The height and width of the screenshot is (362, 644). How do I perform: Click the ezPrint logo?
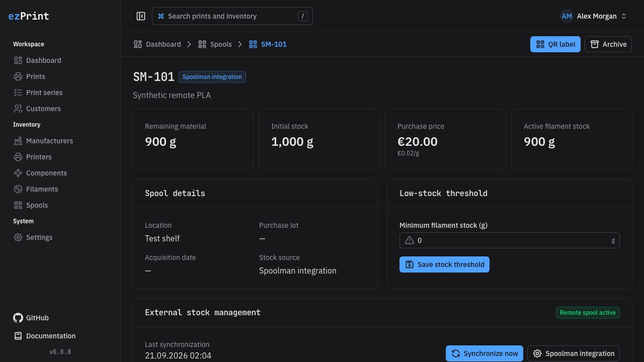[x=29, y=16]
